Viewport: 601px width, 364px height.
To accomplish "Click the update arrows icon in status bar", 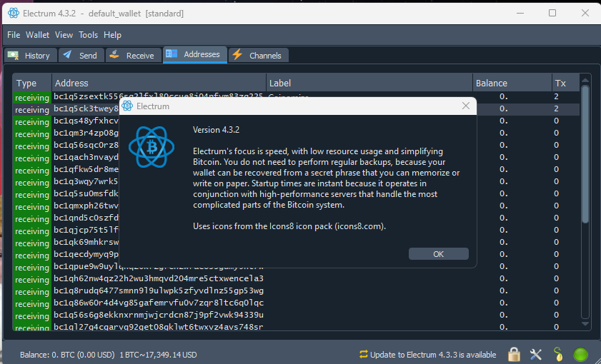I will click(363, 355).
